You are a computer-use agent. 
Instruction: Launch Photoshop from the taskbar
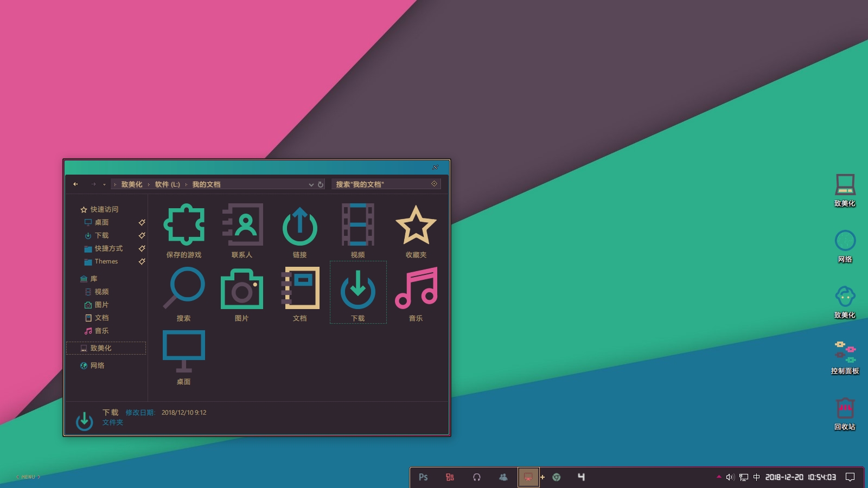point(423,477)
